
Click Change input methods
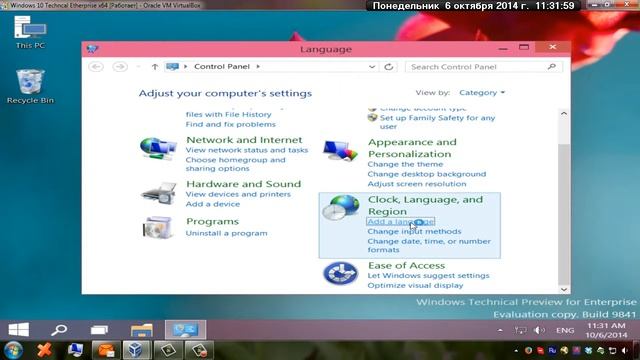click(414, 231)
